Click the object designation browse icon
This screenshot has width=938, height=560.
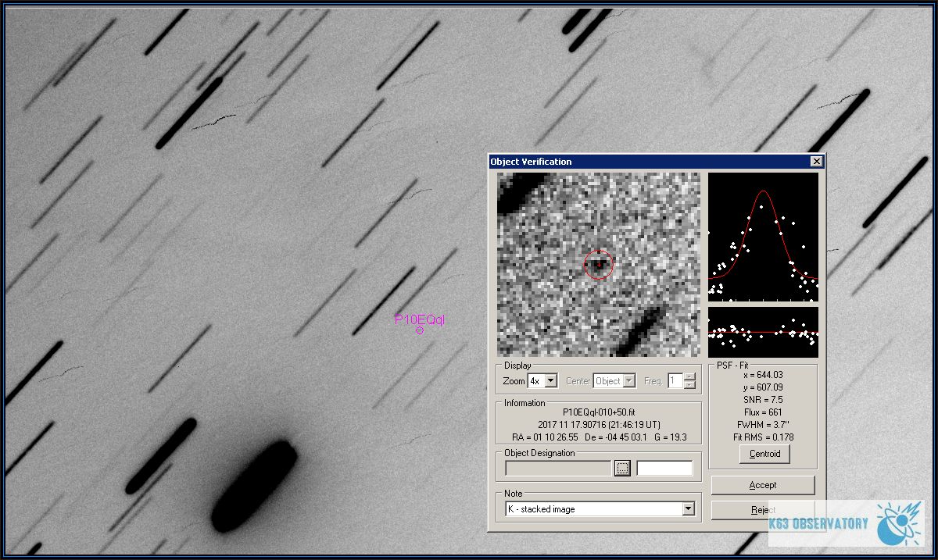(622, 469)
